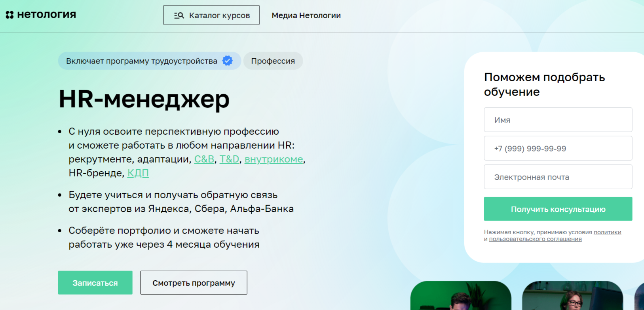644x310 pixels.
Task: Click text 'С нуля освоите перспективную профессию'
Action: point(174,131)
